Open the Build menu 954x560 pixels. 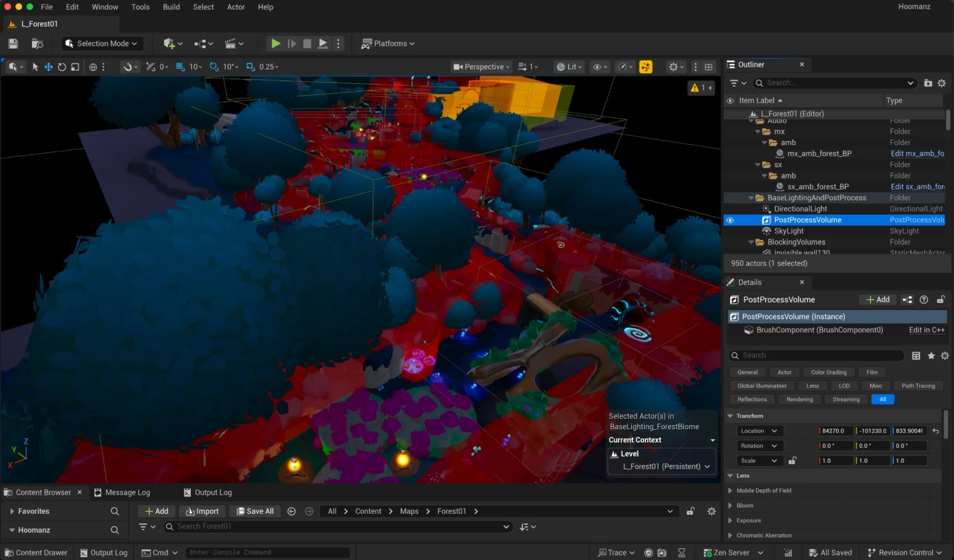click(x=171, y=7)
